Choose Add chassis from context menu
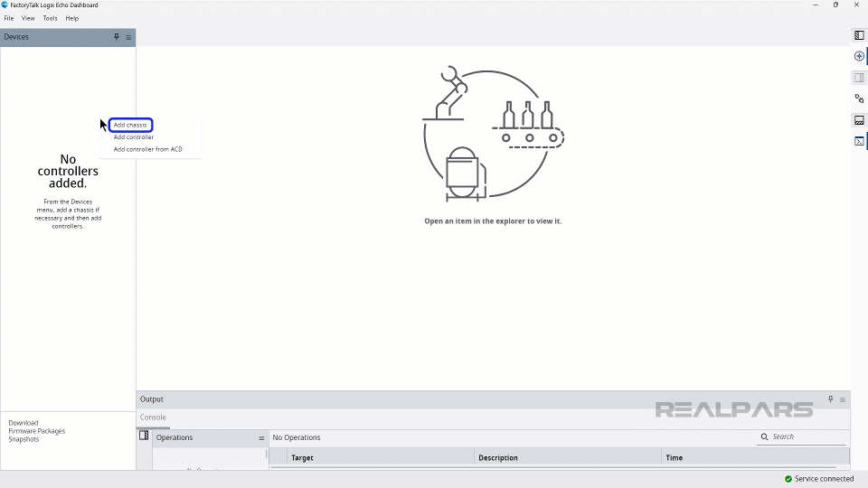Screen dimensions: 868x488 pos(130,125)
